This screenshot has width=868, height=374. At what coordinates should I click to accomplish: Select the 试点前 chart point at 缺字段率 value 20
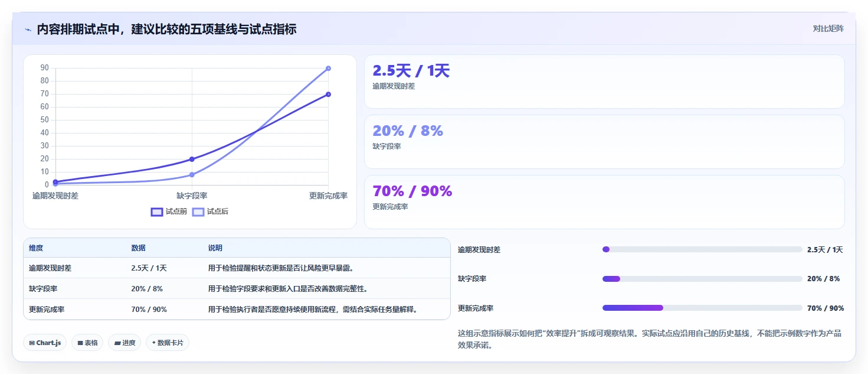(x=192, y=160)
